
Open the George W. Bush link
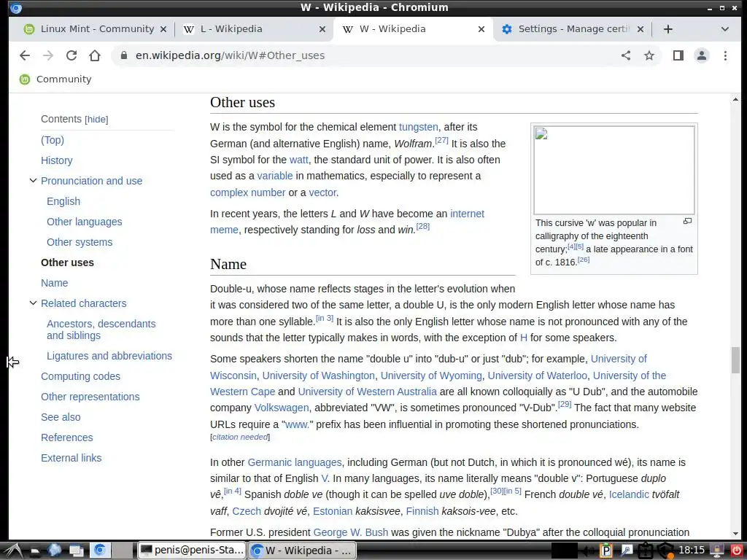(351, 532)
